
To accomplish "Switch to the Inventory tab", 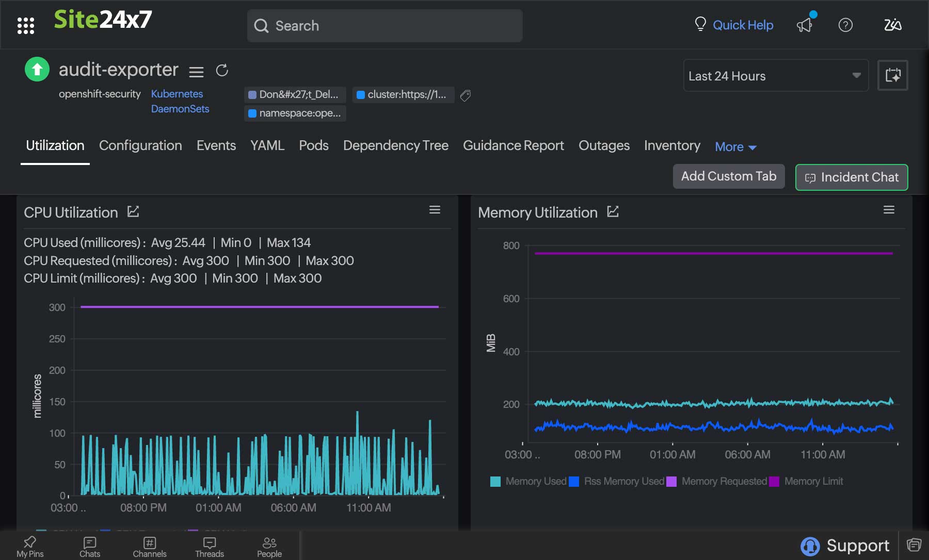I will [x=672, y=145].
